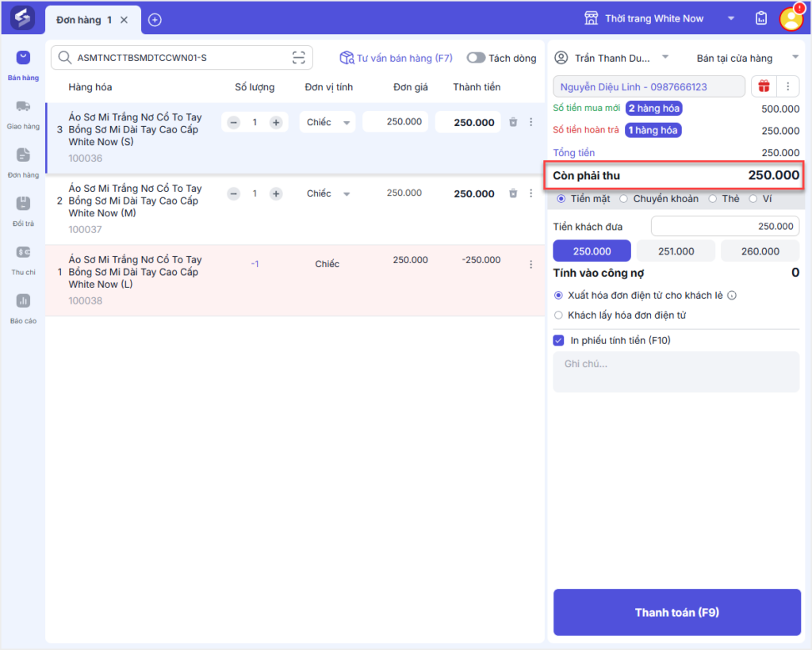Delete item 100037 with trash icon

pyautogui.click(x=513, y=193)
